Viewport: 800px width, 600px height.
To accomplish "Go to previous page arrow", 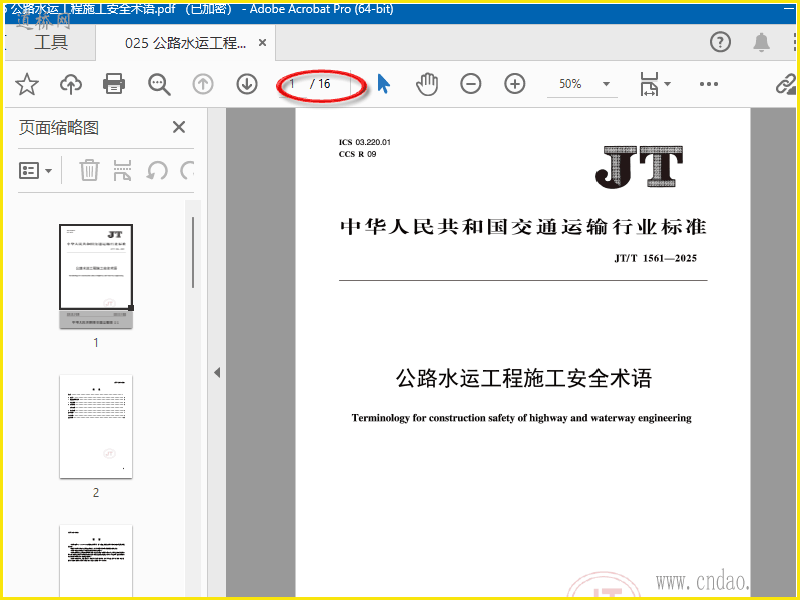I will point(203,84).
